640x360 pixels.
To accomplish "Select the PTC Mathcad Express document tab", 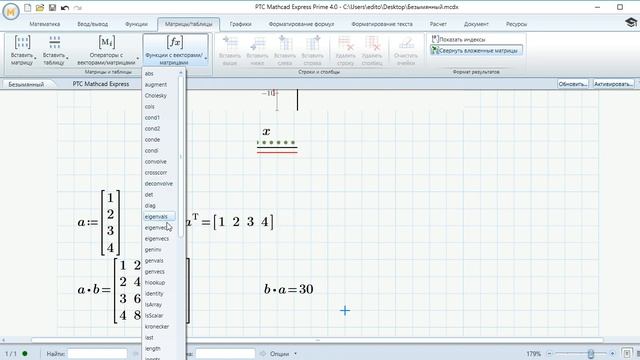I will pyautogui.click(x=101, y=84).
